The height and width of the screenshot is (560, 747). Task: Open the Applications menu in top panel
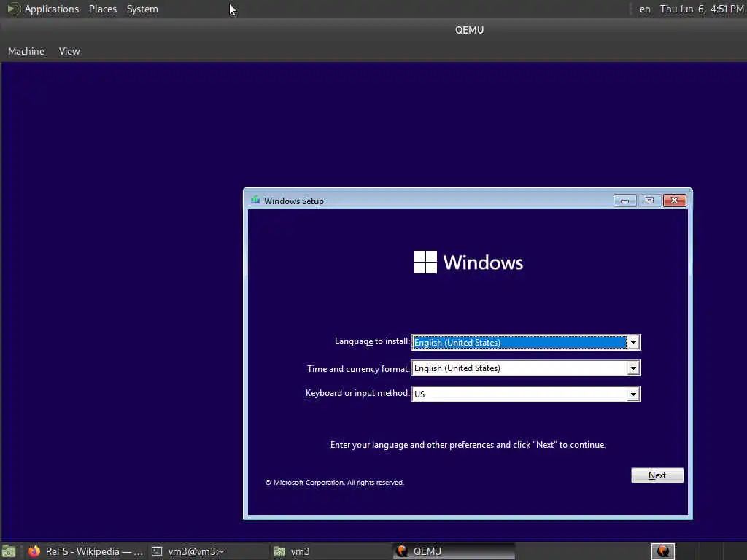pyautogui.click(x=52, y=9)
